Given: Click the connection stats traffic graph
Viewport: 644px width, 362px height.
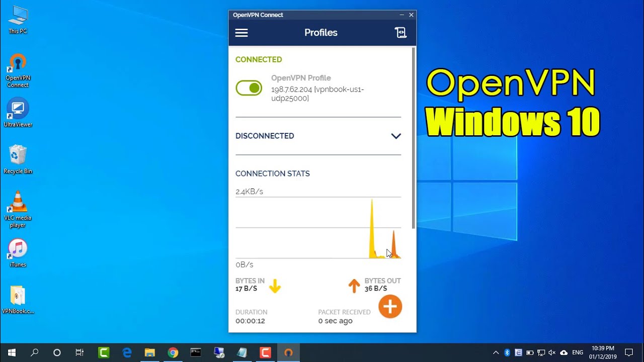Looking at the screenshot, I should (x=318, y=228).
